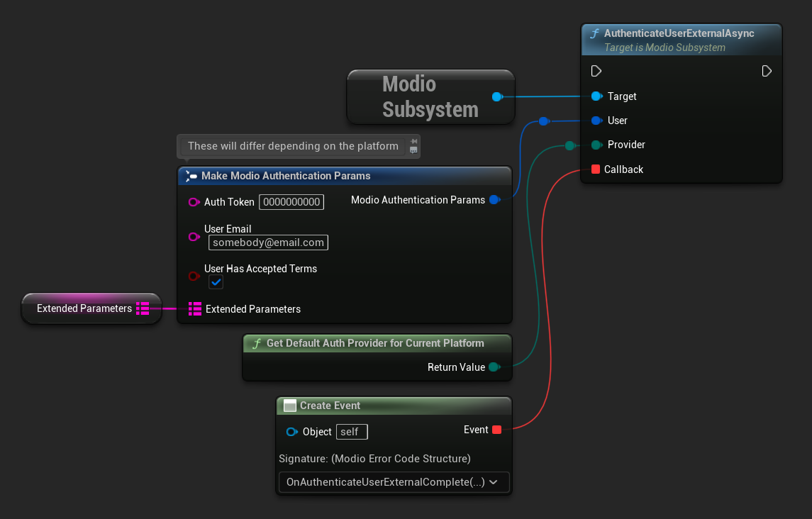Screen dimensions: 812x519
Task: Click the output execution pin on AuthenticateUserExternalAsync
Action: (x=767, y=71)
